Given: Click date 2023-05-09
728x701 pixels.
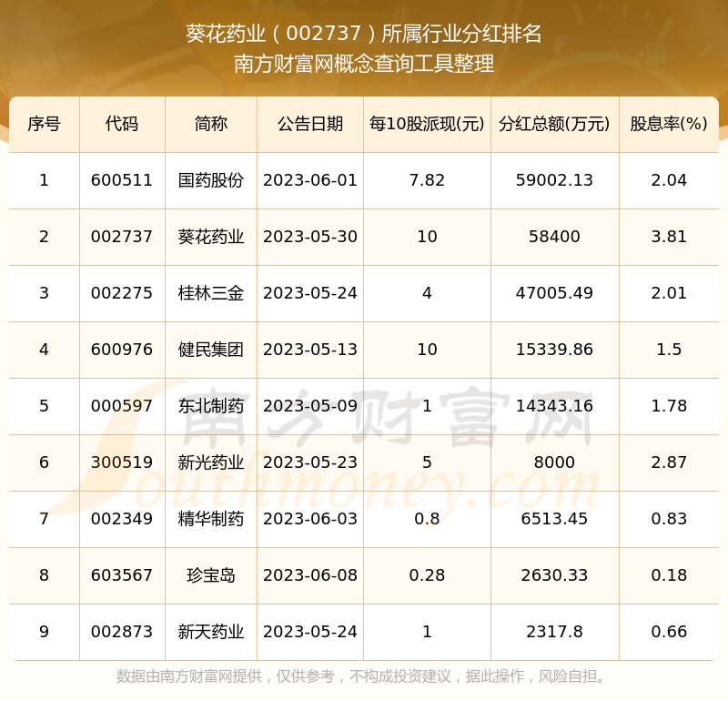Looking at the screenshot, I should pyautogui.click(x=310, y=406).
